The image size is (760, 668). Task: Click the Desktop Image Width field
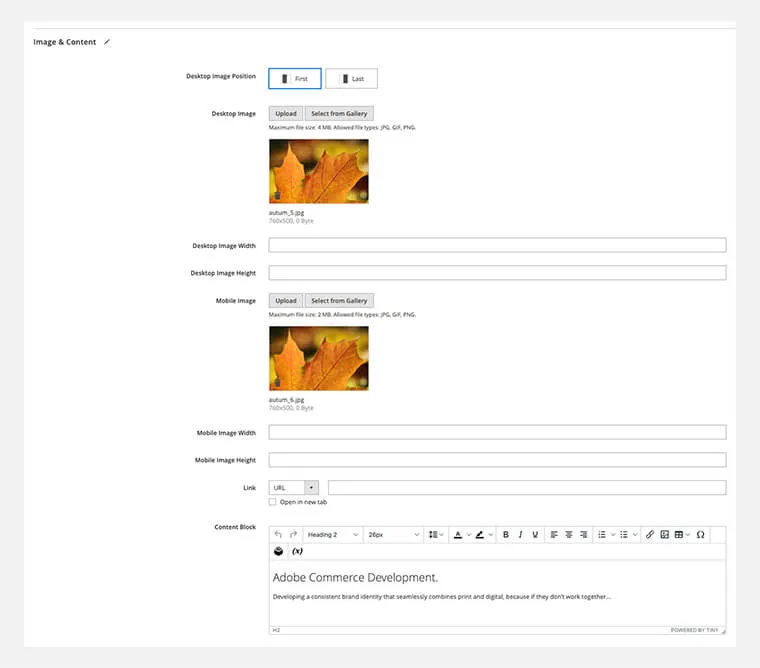[x=497, y=245]
